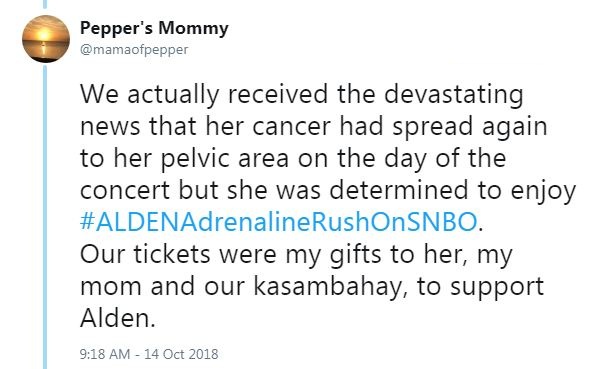Click the "mom and our" phrase in the tweet
605x369 pixels.
[162, 287]
